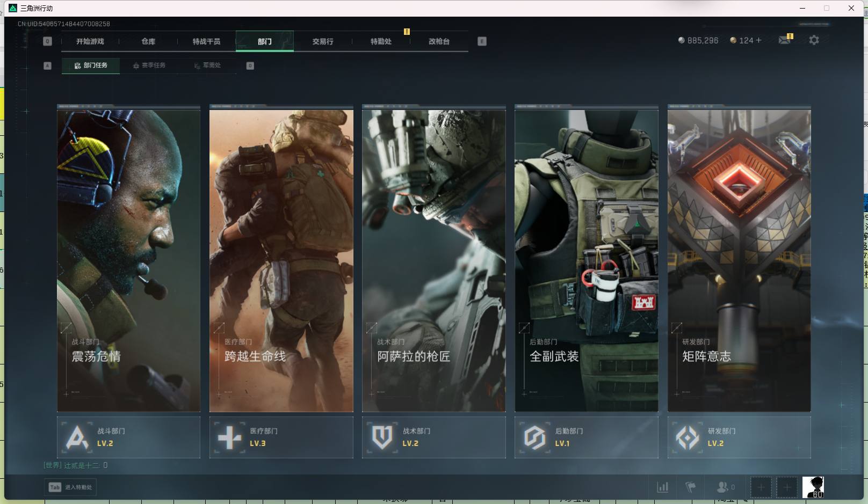868x504 pixels.
Task: Open the mail inbox envelope icon
Action: 784,40
